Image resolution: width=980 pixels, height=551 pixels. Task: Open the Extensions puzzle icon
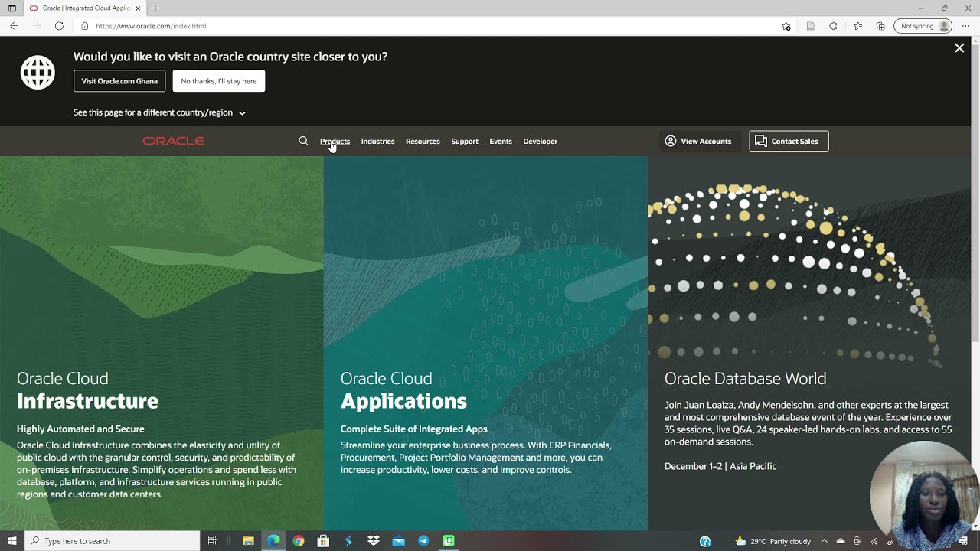pyautogui.click(x=833, y=26)
